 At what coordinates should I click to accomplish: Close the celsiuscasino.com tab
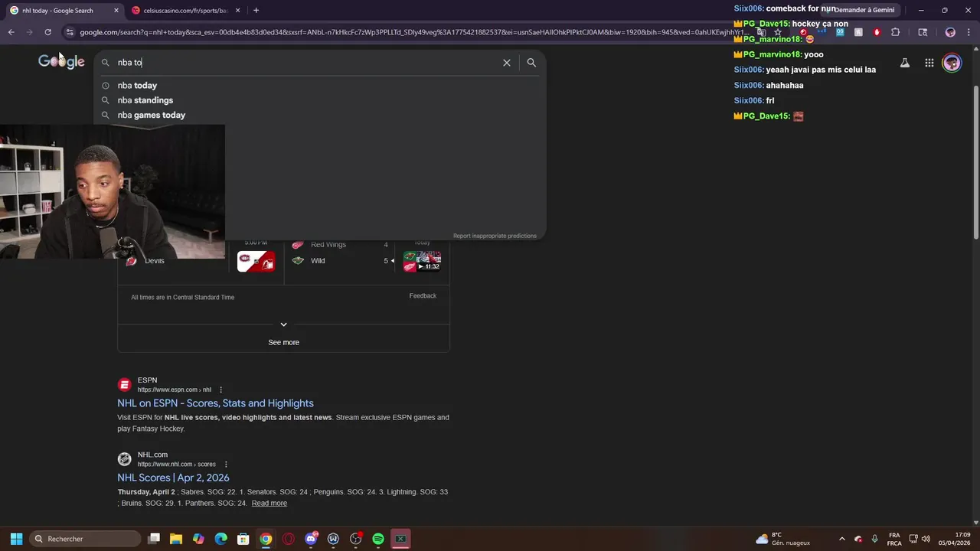tap(237, 11)
